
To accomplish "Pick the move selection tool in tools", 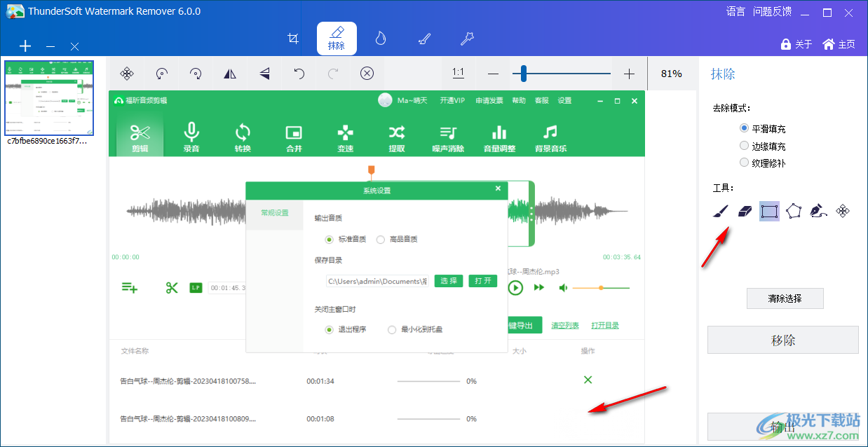I will pos(843,211).
